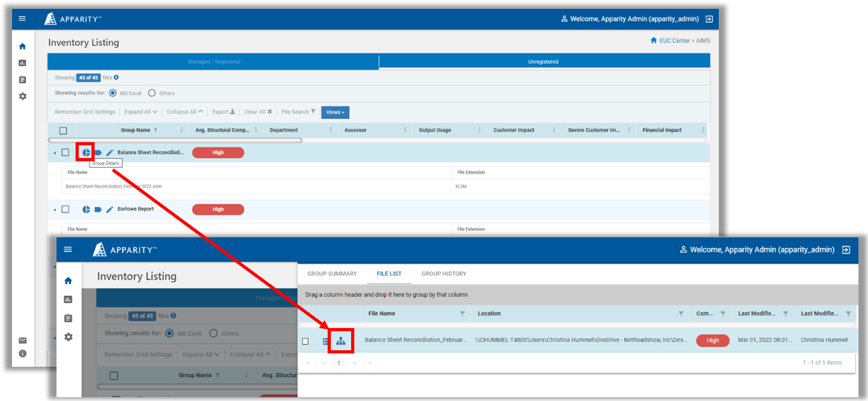This screenshot has width=868, height=401.
Task: Click the tag icon beside Balance Sheet Reconciliation
Action: (x=98, y=152)
